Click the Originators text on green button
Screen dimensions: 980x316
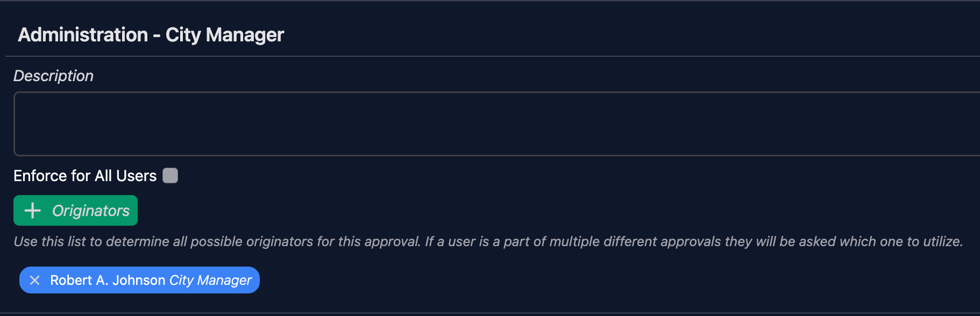point(91,211)
